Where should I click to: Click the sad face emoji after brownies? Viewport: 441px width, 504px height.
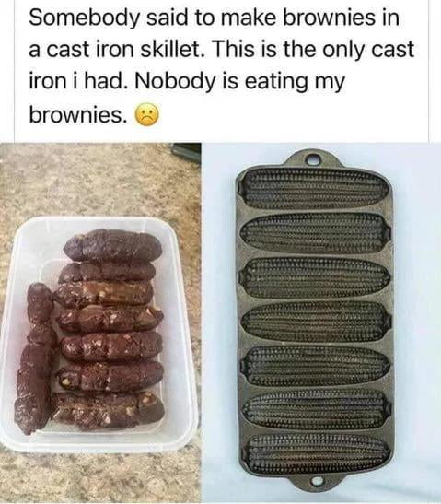[148, 116]
